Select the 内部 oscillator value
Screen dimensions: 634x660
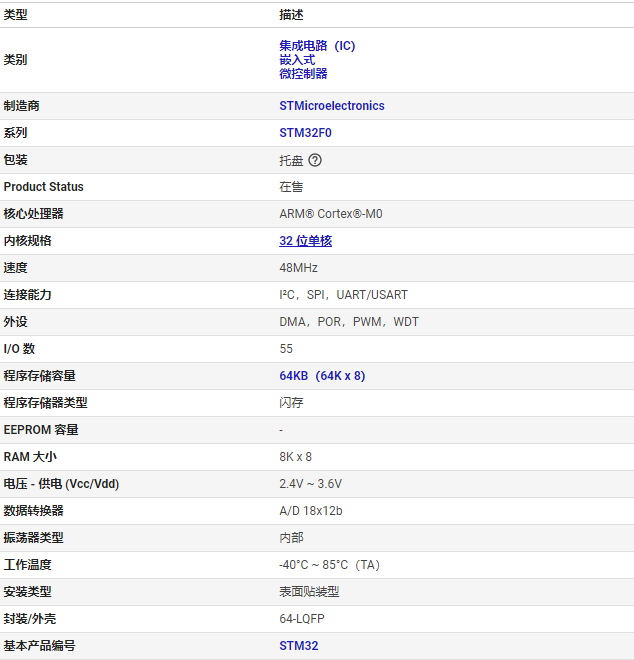tap(291, 538)
